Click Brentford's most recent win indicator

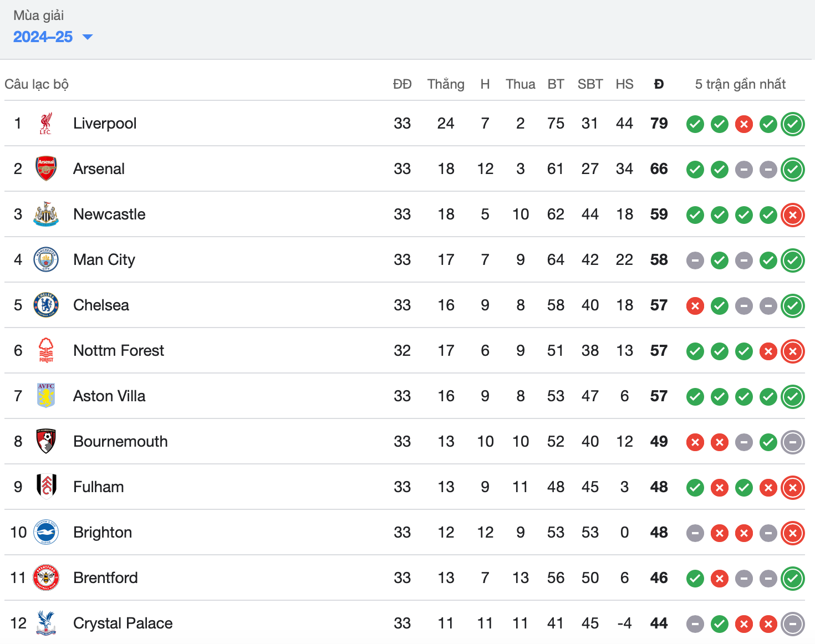pyautogui.click(x=793, y=579)
